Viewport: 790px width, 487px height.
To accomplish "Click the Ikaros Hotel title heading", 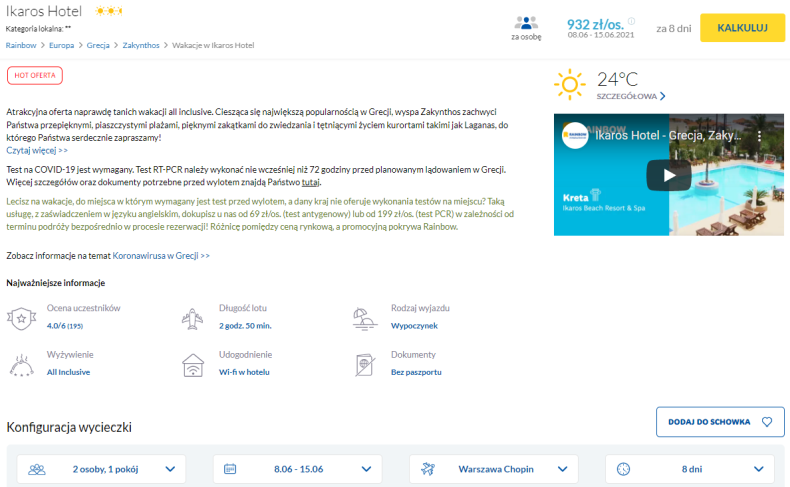I will (44, 11).
